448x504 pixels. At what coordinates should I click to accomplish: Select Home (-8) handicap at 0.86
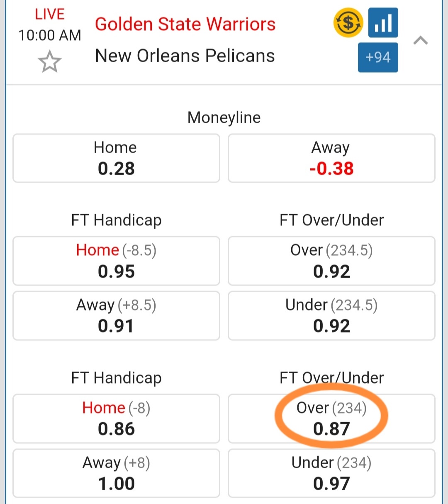click(x=116, y=418)
